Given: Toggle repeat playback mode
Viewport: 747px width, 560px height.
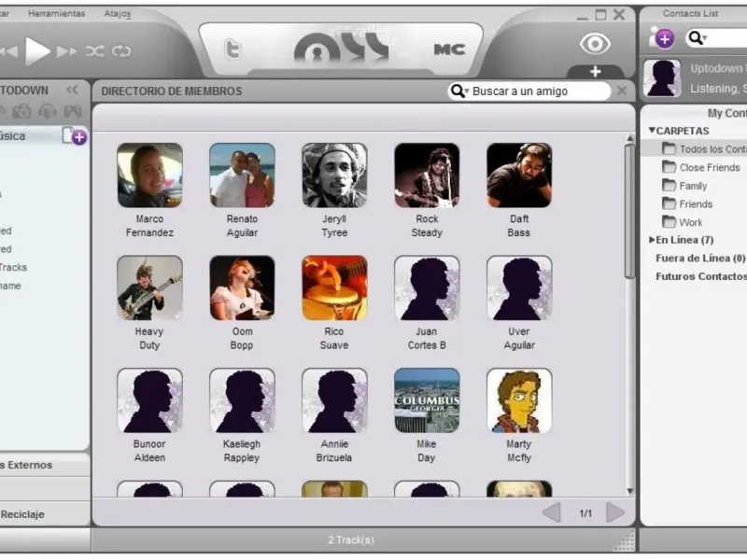Looking at the screenshot, I should (x=121, y=51).
